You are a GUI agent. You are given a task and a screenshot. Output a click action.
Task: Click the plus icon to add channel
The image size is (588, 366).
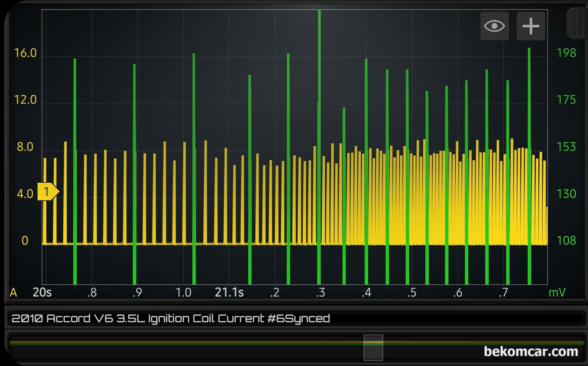point(531,26)
